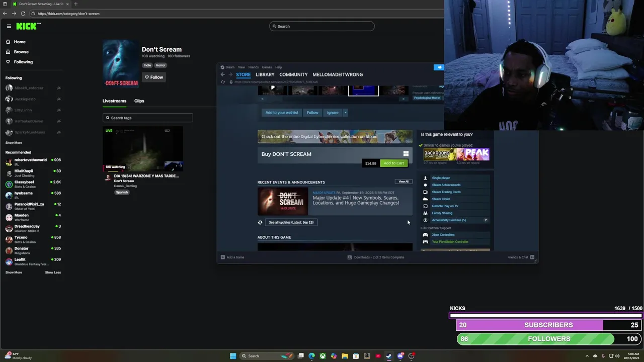The image size is (644, 362).
Task: Click the Add a Game plus icon
Action: tap(223, 257)
